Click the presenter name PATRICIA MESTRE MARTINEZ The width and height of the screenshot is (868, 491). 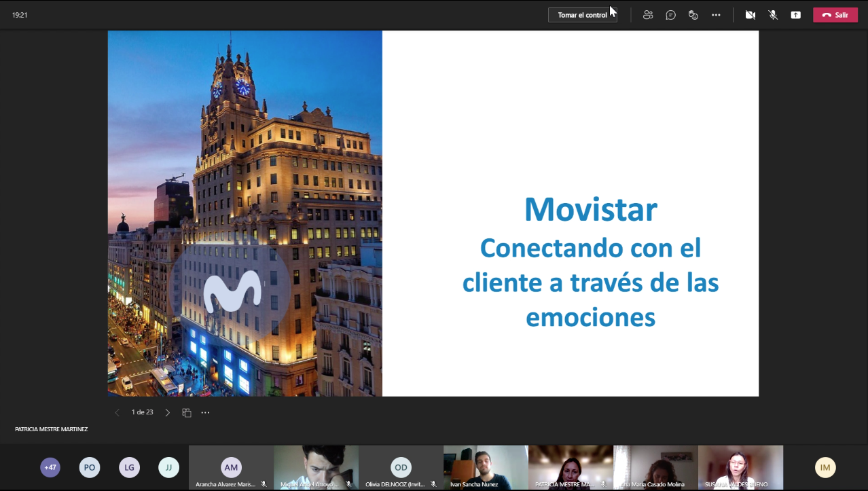click(52, 429)
